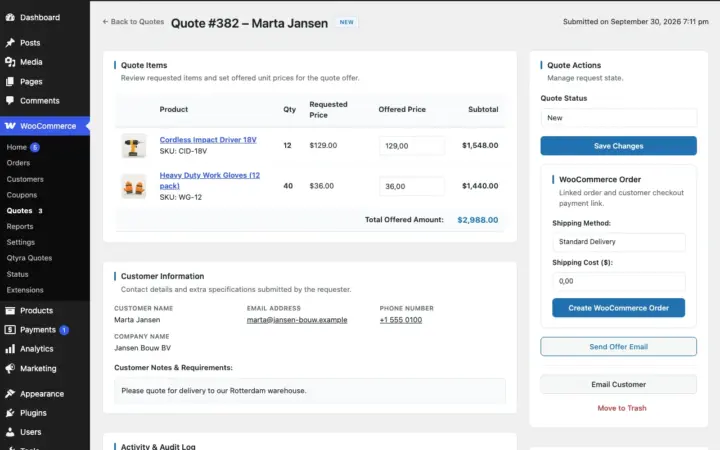Click the +1 555 0100 phone link
The image size is (720, 450).
(401, 320)
